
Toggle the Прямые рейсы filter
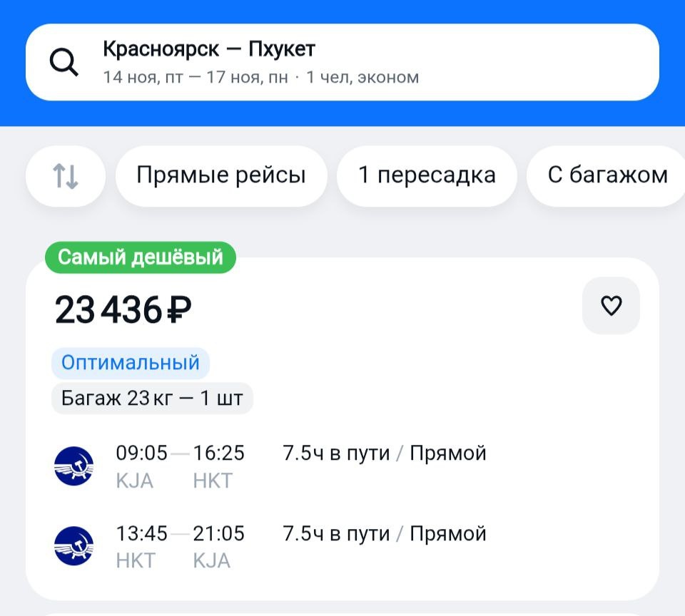tap(221, 175)
